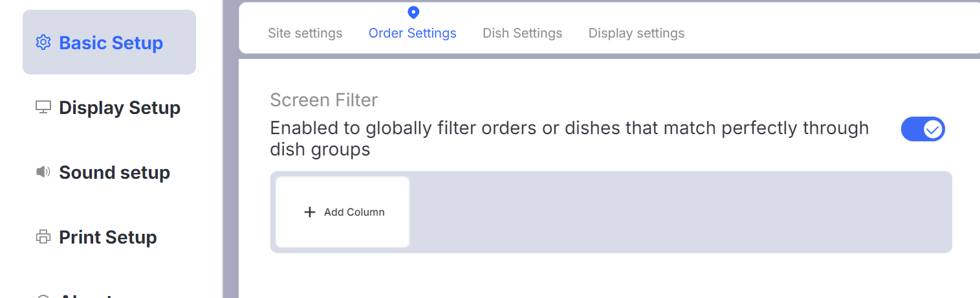Click the Screen Filter heading text

pyautogui.click(x=323, y=100)
